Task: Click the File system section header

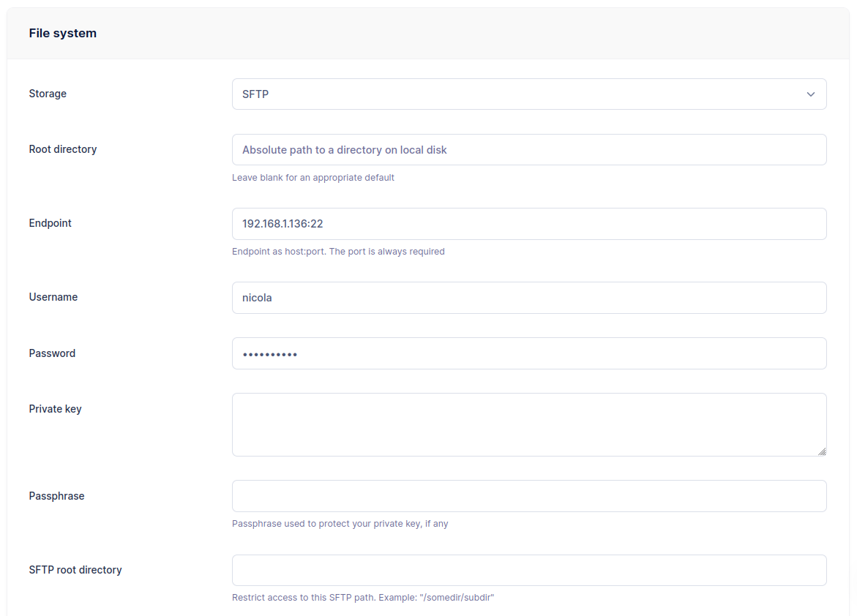Action: click(63, 33)
